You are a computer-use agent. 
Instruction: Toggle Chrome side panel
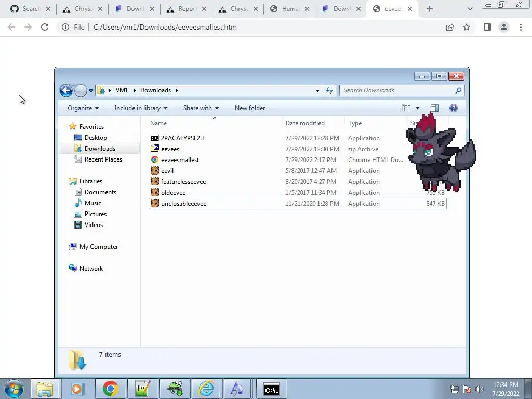487,27
